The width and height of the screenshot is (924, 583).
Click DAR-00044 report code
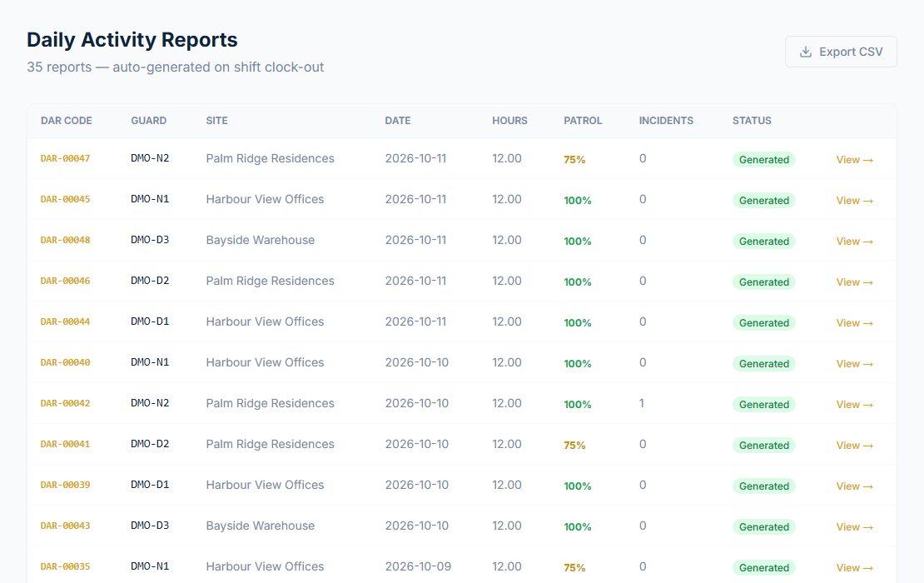(x=66, y=321)
